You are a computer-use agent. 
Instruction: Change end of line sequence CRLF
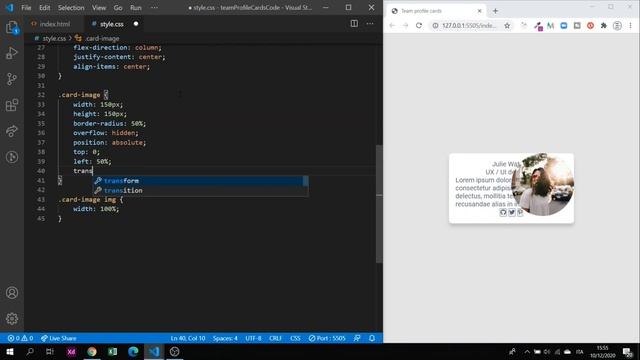pyautogui.click(x=275, y=338)
